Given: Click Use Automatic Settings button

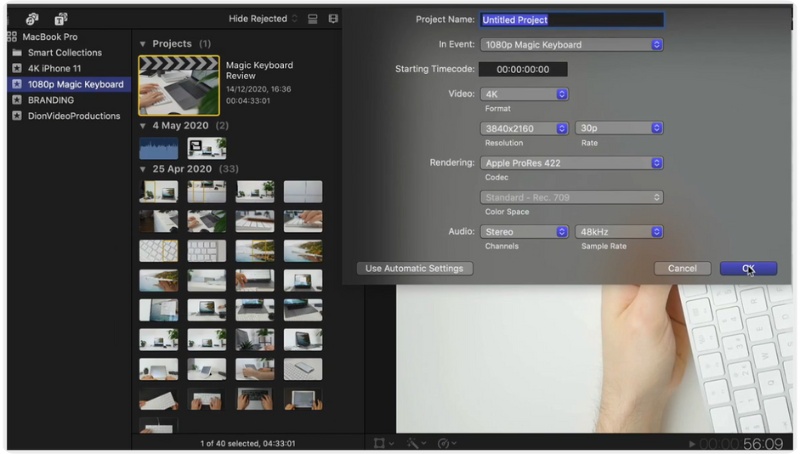Looking at the screenshot, I should point(414,269).
